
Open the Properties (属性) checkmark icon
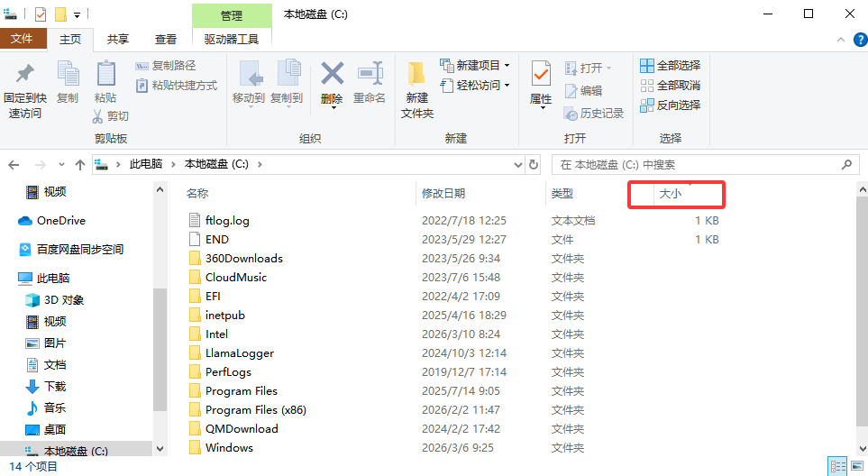[x=541, y=74]
